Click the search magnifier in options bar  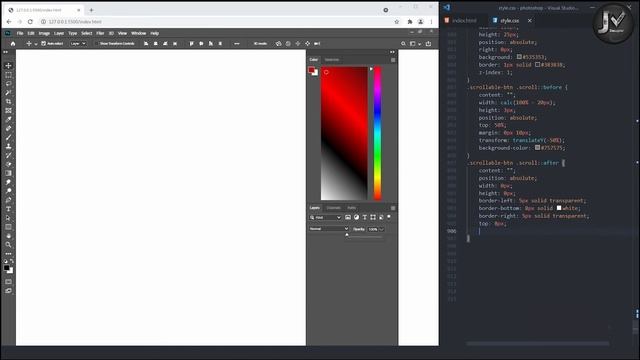coord(403,44)
